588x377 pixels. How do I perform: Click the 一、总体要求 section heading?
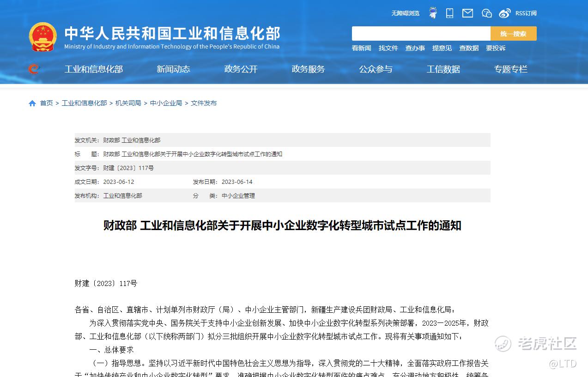[111, 350]
